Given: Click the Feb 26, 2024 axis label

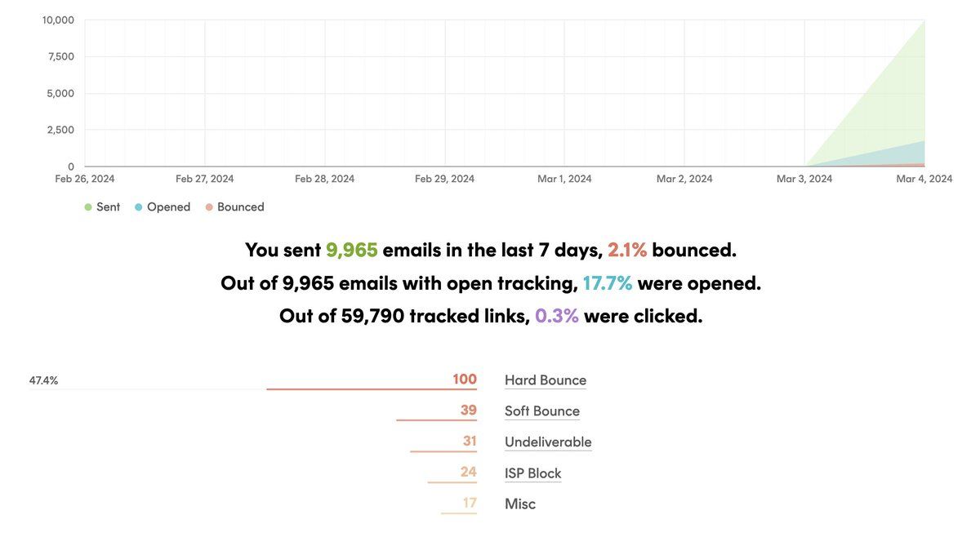Looking at the screenshot, I should coord(85,179).
